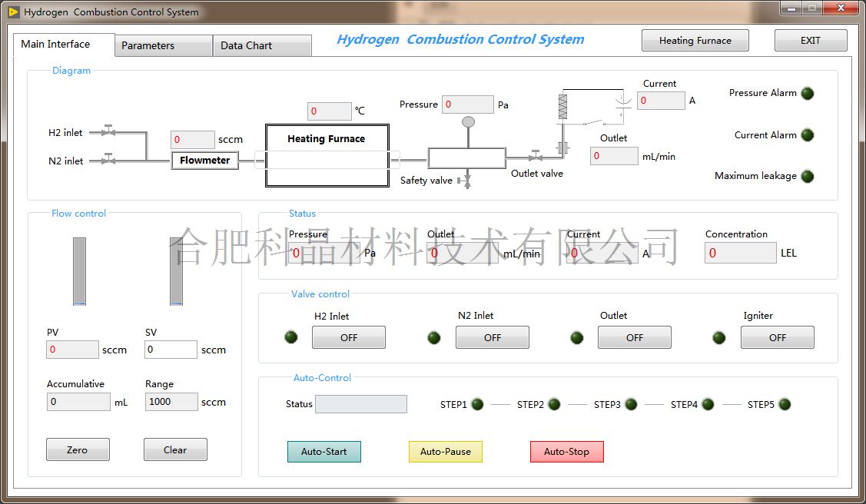Toggle the Igniter OFF button
Viewport: 866px width, 504px height.
(x=777, y=337)
